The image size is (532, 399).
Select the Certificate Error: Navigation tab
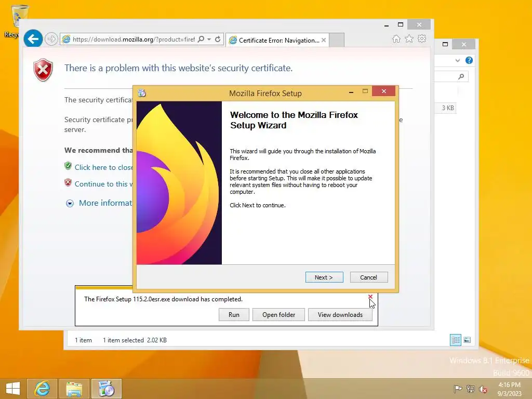pos(276,40)
